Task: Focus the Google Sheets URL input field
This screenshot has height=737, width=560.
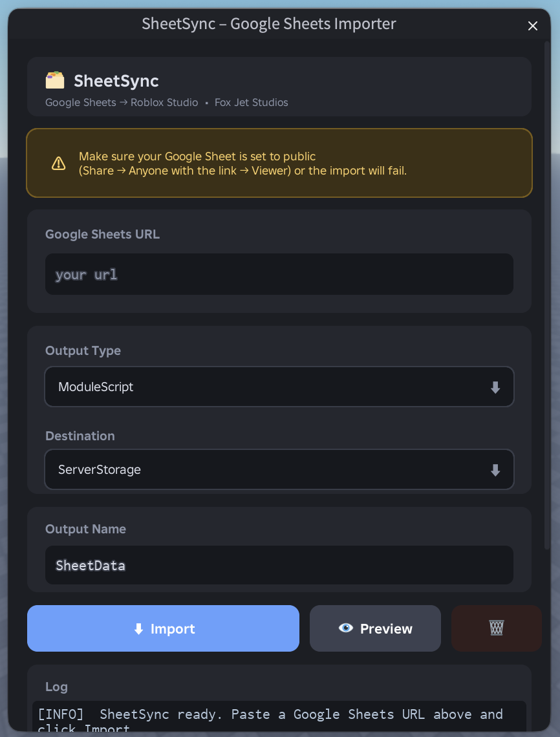Action: coord(279,274)
